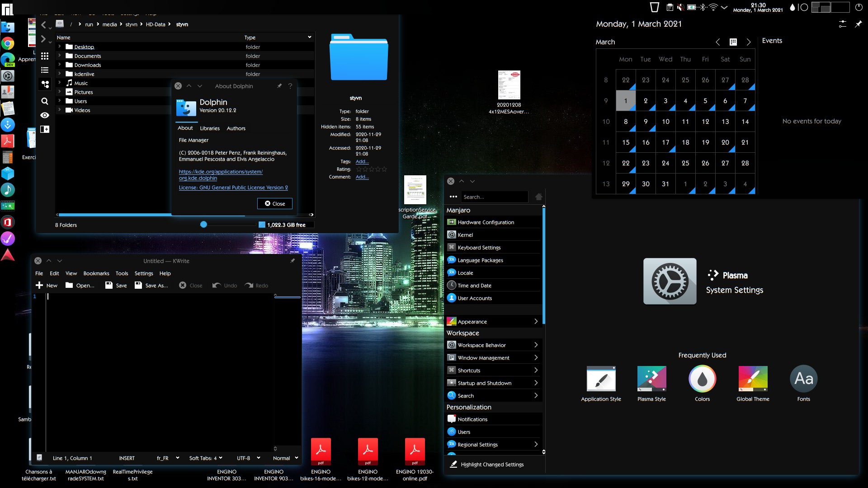Expand the Music folder tree row

pos(59,83)
